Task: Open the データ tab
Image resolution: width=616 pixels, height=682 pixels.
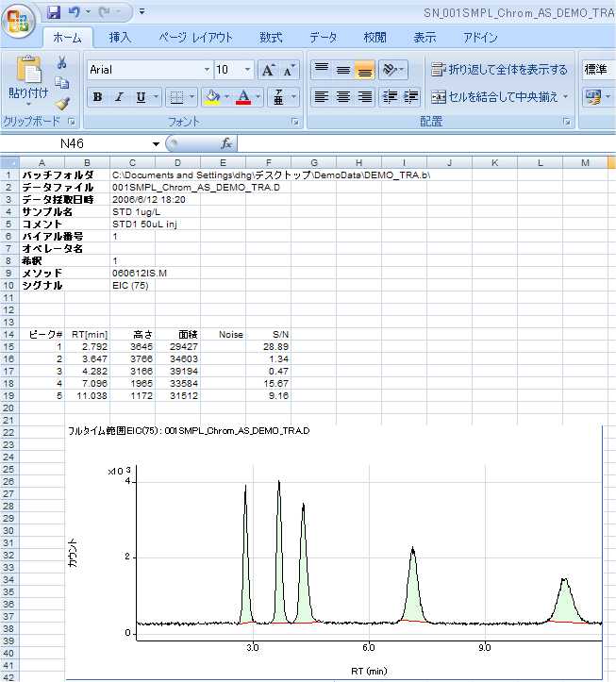Action: coord(323,38)
